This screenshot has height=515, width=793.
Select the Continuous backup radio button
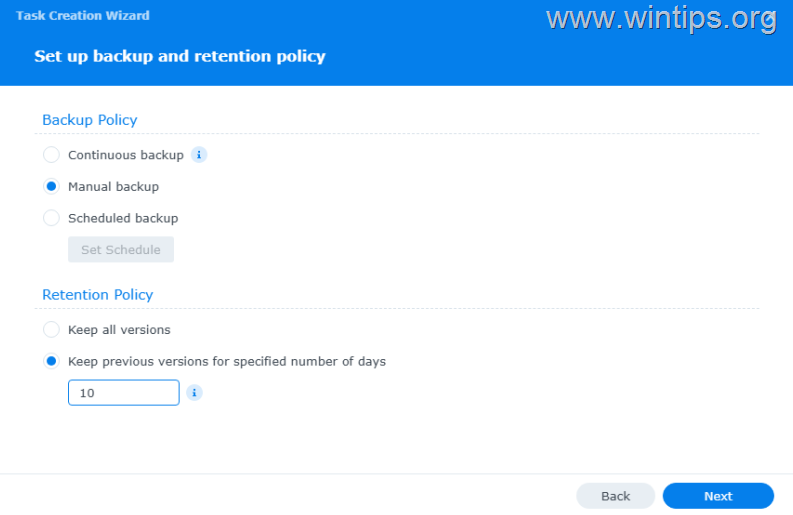[x=51, y=155]
